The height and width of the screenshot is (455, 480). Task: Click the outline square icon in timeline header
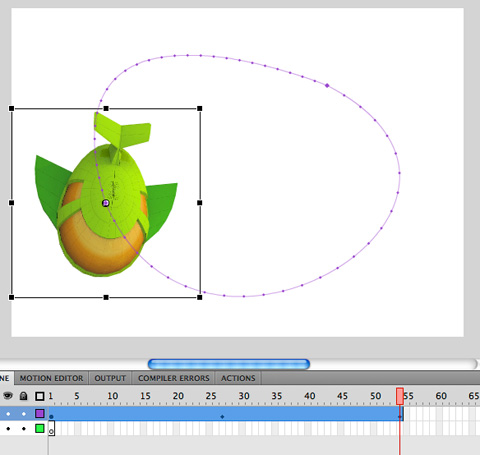[x=40, y=396]
